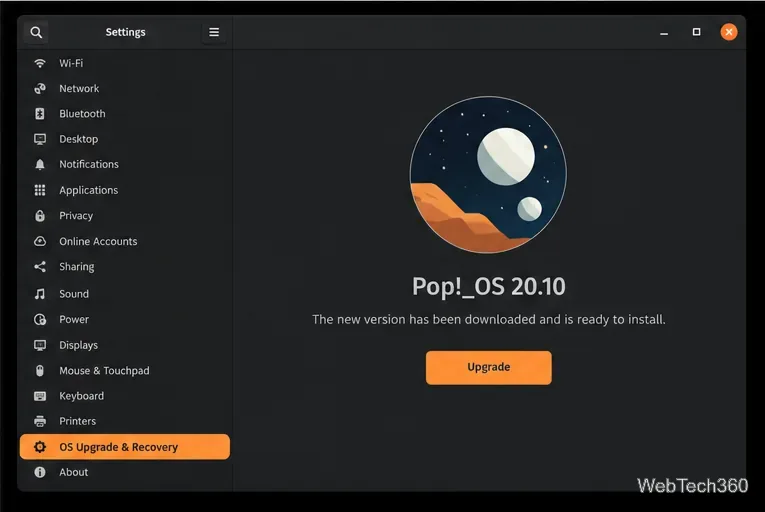Click the Desktop monitor icon
765x512 pixels.
(40, 139)
